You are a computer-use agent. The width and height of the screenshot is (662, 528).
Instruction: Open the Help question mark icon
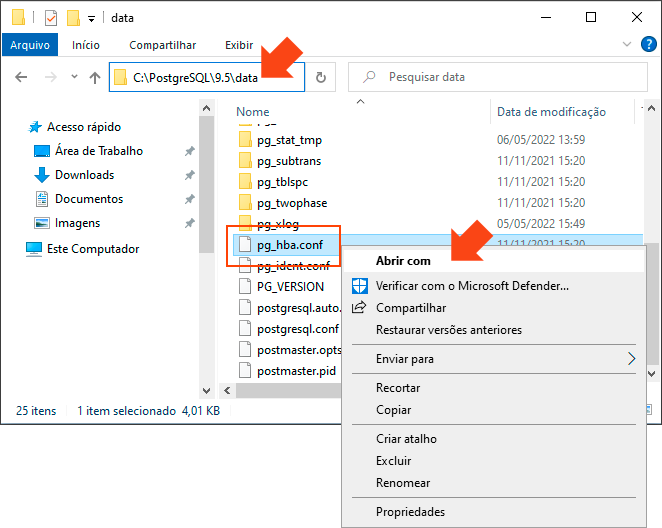tap(647, 44)
